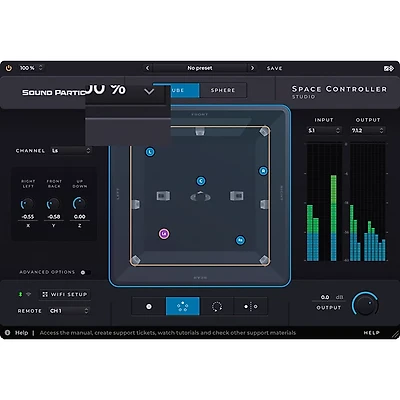400x400 pixels.
Task: Collapse the overlay dropdown chevron
Action: [149, 91]
